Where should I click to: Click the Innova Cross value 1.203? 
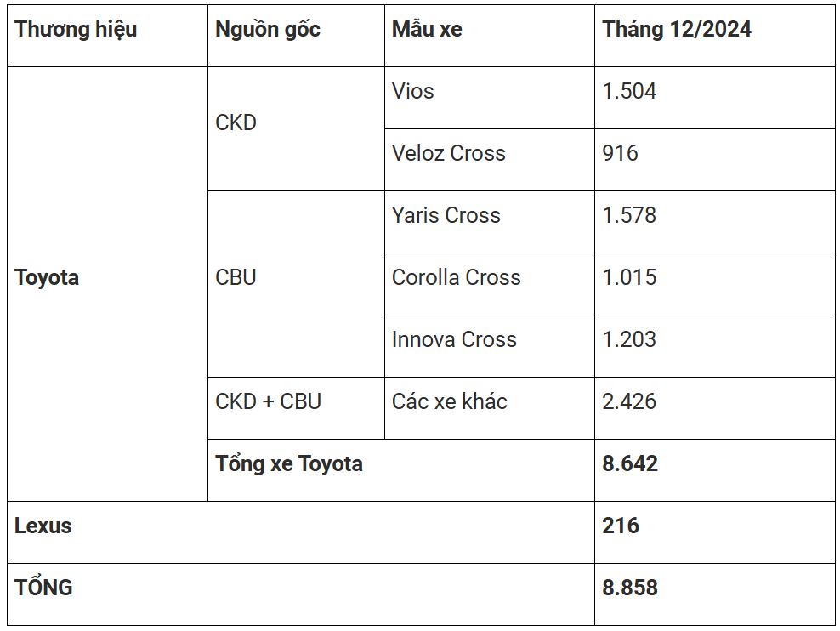[x=629, y=340]
